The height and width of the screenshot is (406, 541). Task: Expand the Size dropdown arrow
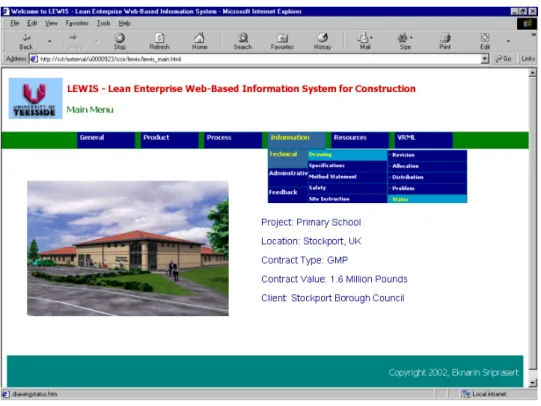[x=412, y=38]
